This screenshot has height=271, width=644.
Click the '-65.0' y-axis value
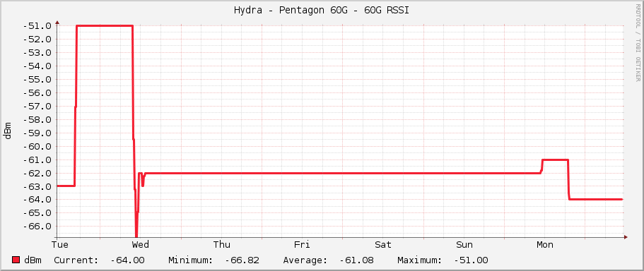(37, 213)
